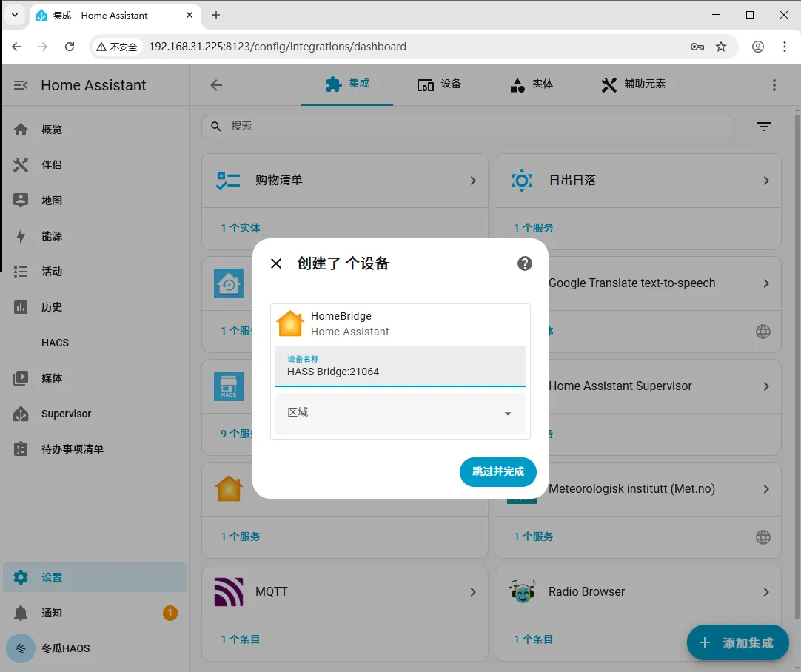801x672 pixels.
Task: Open 能源 energy in sidebar
Action: click(x=95, y=236)
